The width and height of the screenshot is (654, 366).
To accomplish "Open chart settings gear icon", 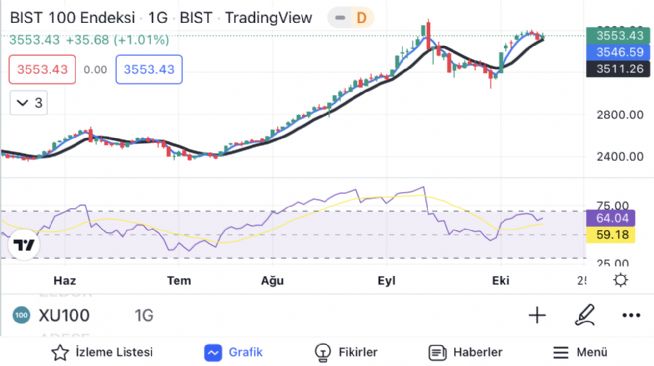I will tap(621, 280).
